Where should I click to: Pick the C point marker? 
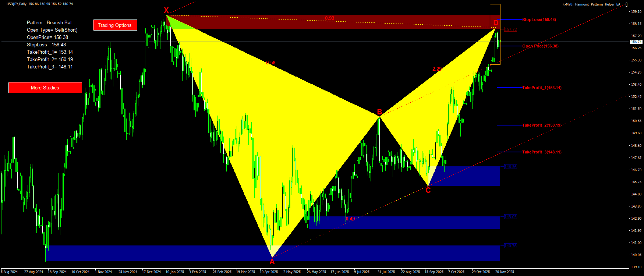(428, 190)
